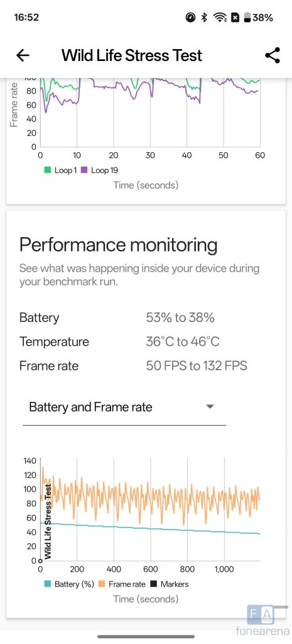The image size is (292, 644).
Task: Open the share icon
Action: tap(273, 55)
